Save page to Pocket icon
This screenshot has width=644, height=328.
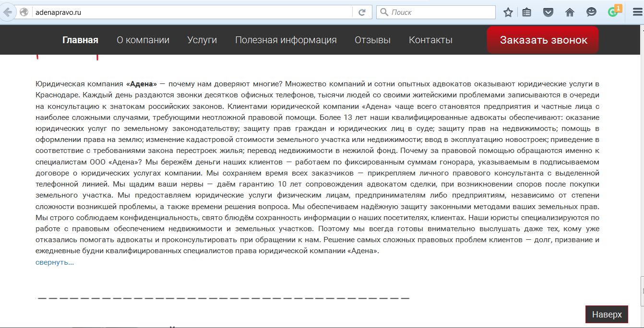(x=548, y=12)
